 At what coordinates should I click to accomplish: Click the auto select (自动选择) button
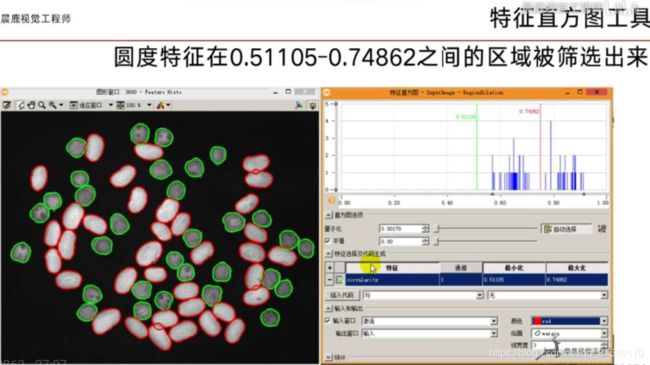(x=567, y=229)
